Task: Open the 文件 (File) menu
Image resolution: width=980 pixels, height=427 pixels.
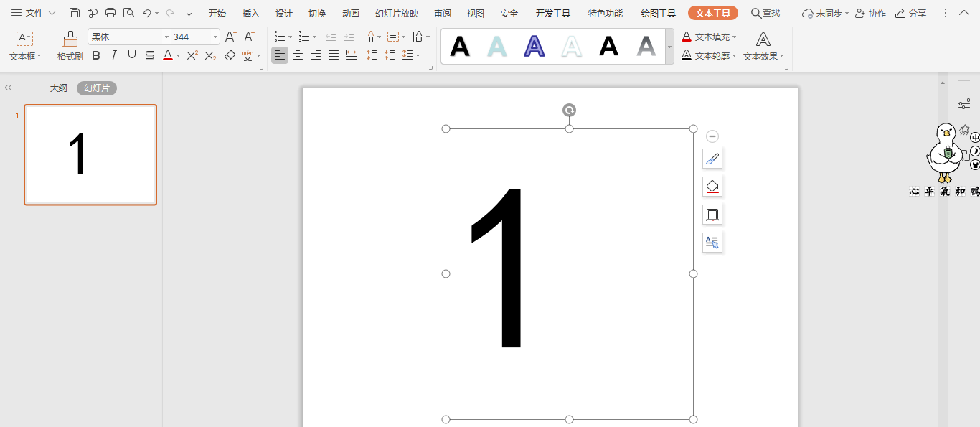Action: point(33,13)
